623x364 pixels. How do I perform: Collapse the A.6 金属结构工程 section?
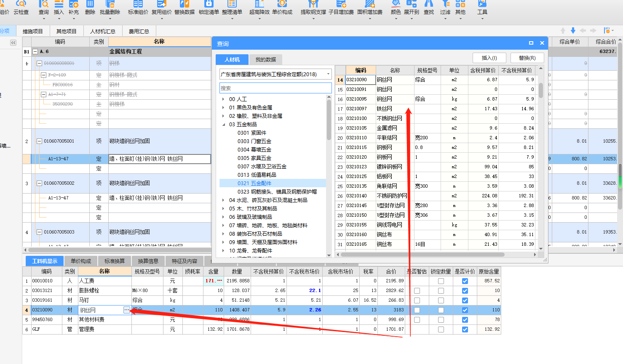35,51
